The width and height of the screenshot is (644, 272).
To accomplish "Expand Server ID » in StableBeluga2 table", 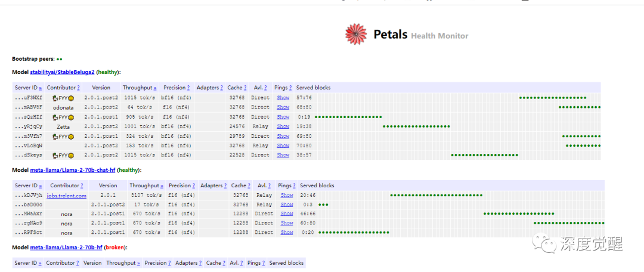I will pos(41,88).
